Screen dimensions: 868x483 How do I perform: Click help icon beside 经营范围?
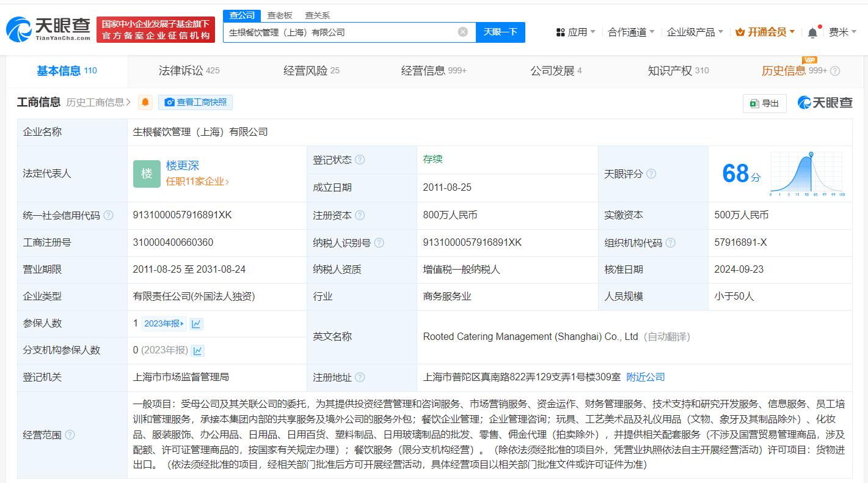(70, 435)
